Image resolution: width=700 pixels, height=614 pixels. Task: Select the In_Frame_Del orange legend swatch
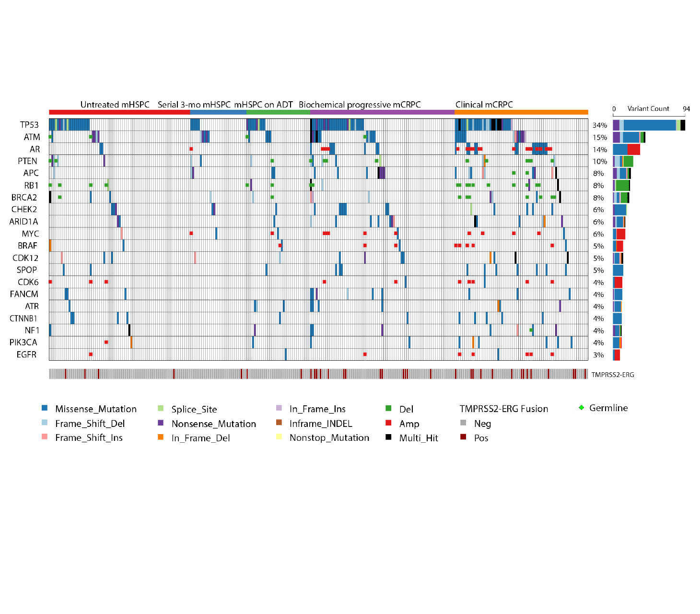pyautogui.click(x=161, y=437)
